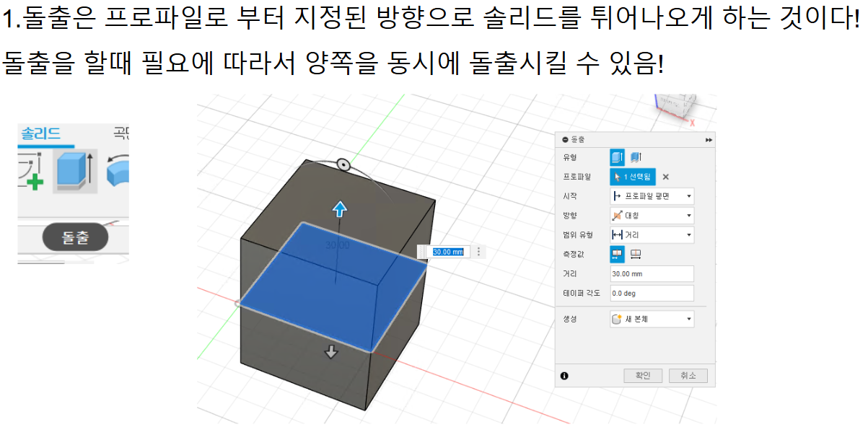The height and width of the screenshot is (427, 868).
Task: Switch to the 솔리드 (Solid) tab
Action: 40,133
